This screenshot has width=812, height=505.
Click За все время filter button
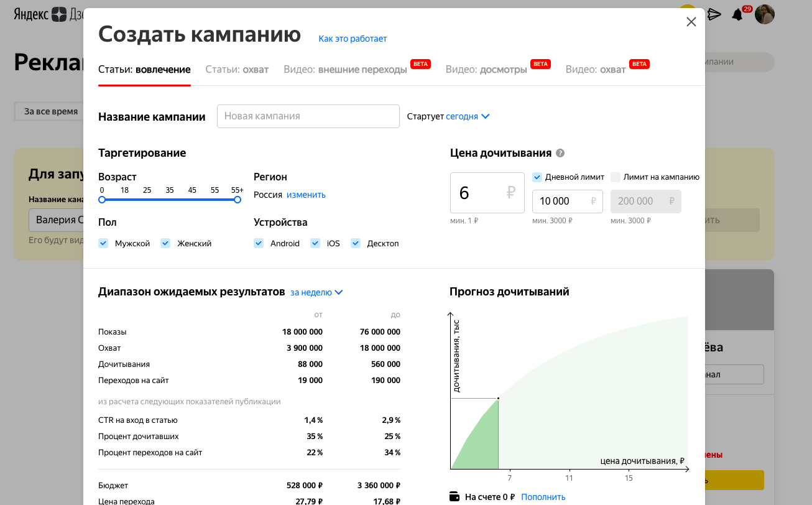coord(51,111)
